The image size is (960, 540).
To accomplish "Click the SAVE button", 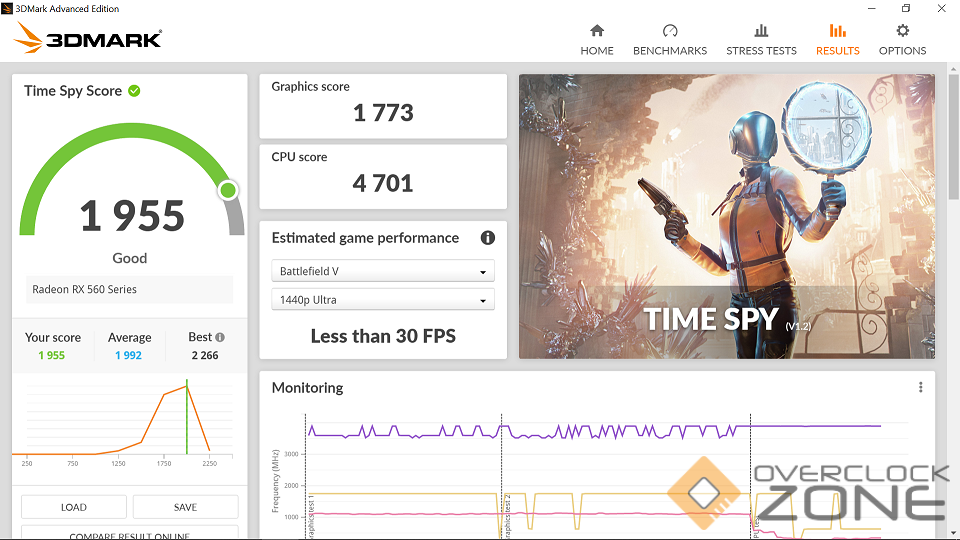I will tap(185, 507).
